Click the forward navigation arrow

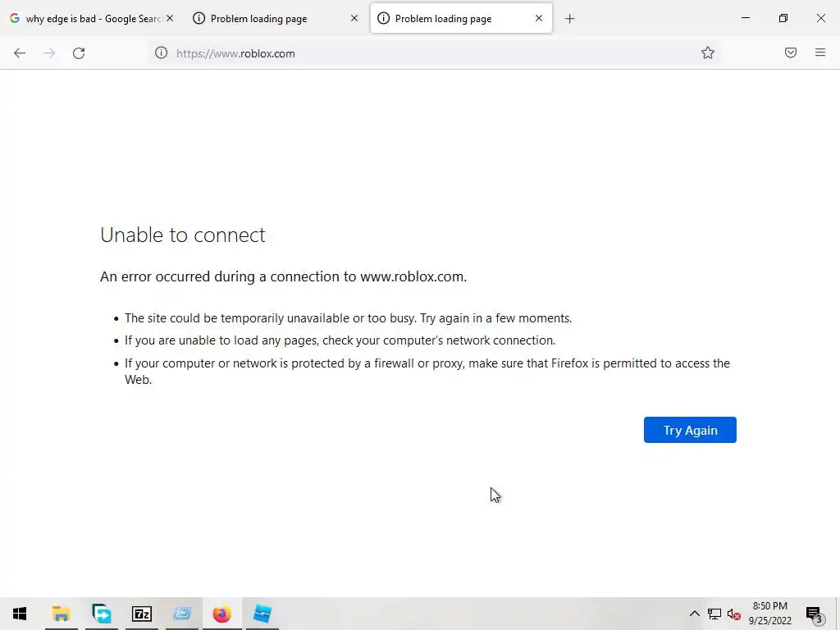click(x=49, y=53)
